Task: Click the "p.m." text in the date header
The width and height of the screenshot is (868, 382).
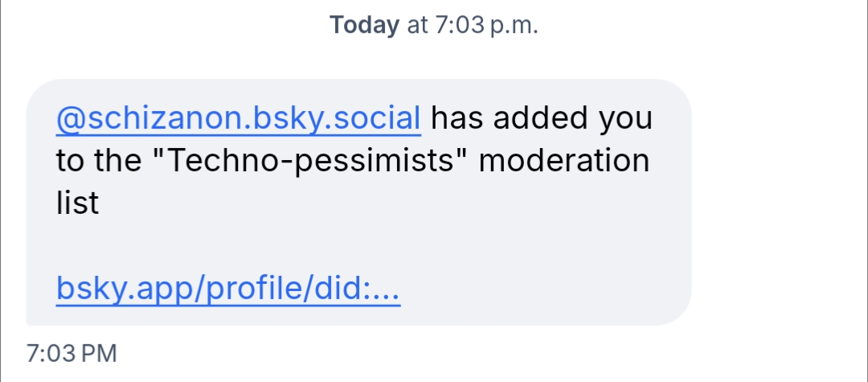Action: 512,25
